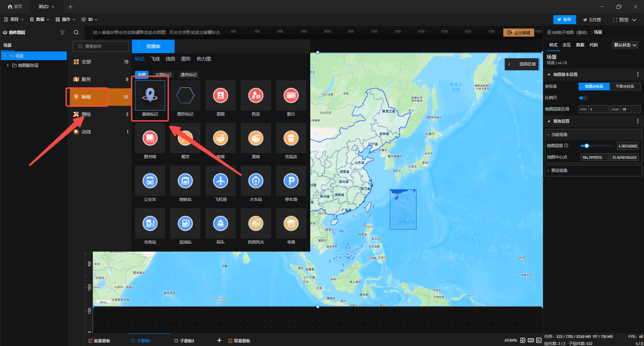Click the search magnifier icon beside layer panel

click(x=76, y=33)
